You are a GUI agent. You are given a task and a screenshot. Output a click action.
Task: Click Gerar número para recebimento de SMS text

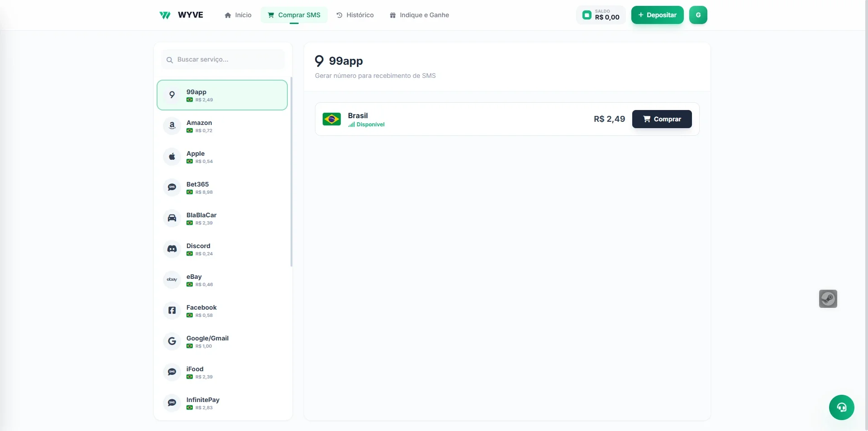tap(375, 76)
